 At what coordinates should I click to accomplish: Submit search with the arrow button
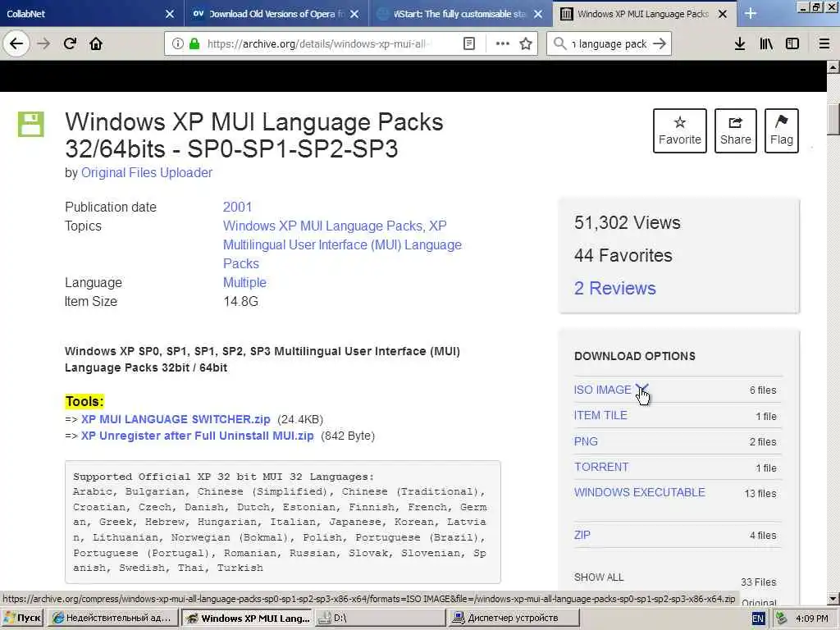pos(660,44)
